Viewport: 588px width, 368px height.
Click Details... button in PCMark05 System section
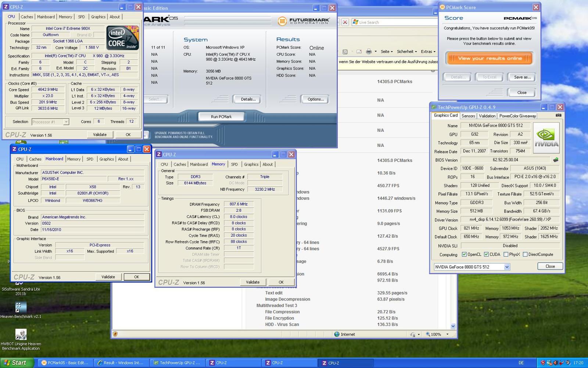click(248, 99)
